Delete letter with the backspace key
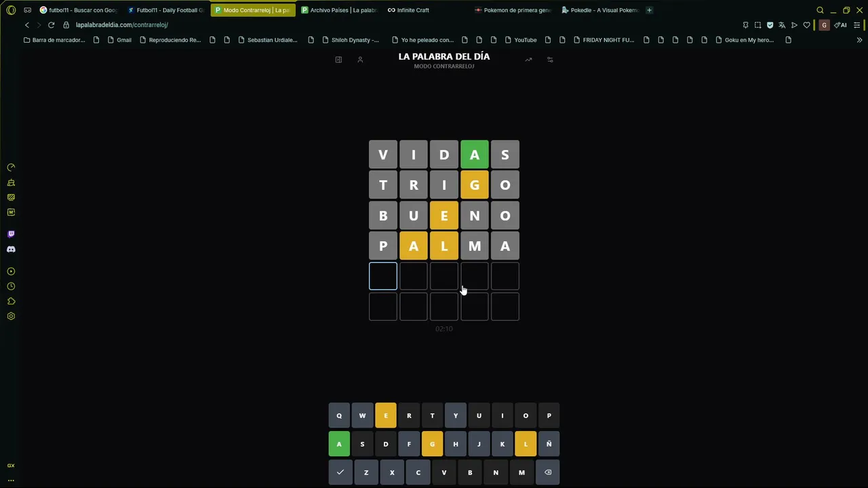This screenshot has height=488, width=868. [548, 472]
